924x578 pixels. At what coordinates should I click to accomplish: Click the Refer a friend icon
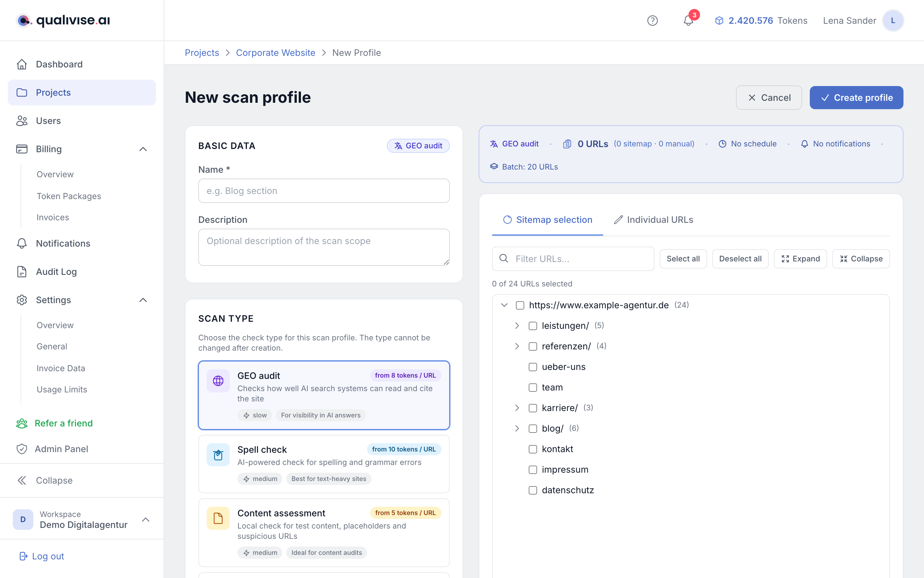tap(22, 423)
